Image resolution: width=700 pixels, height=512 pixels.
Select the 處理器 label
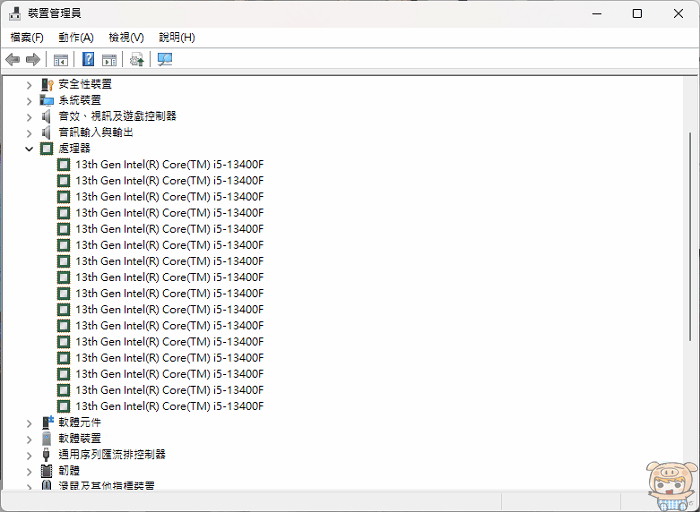74,148
